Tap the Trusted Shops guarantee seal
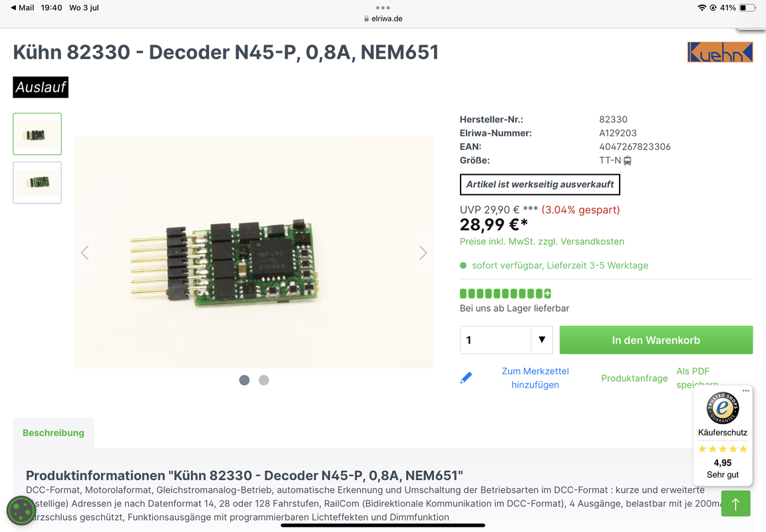Viewport: 766px width, 532px height. pyautogui.click(x=723, y=408)
